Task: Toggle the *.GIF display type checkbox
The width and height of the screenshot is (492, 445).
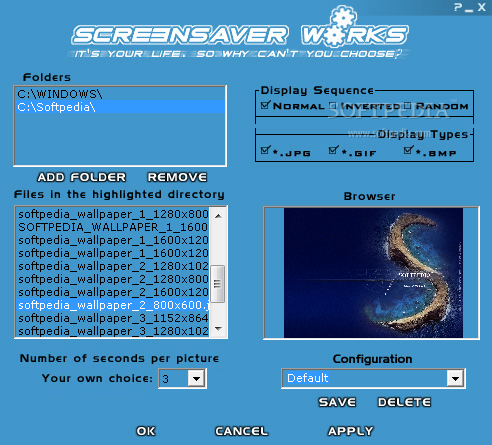Action: [x=333, y=150]
